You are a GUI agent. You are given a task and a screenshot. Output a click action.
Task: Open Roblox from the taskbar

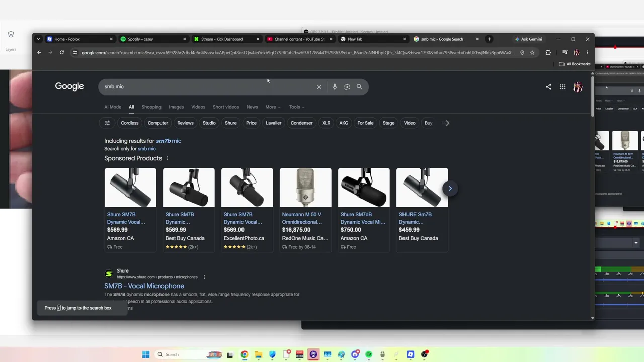pyautogui.click(x=410, y=354)
